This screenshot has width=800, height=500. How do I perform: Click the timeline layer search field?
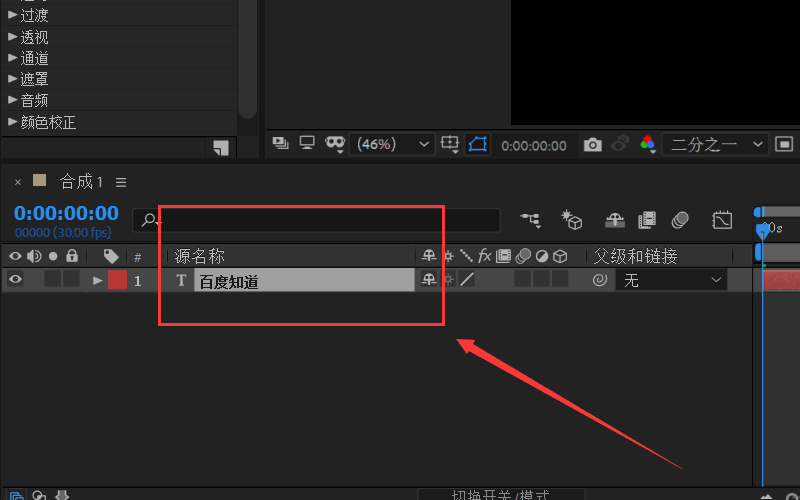[x=316, y=220]
